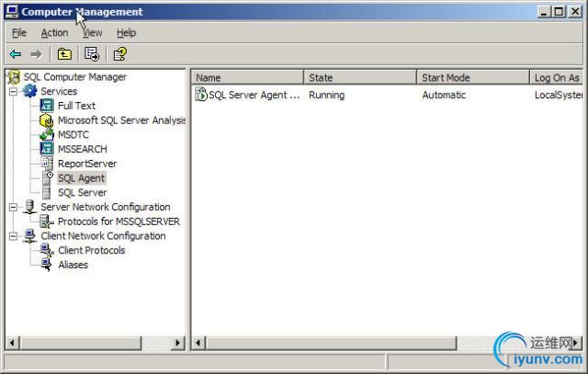The height and width of the screenshot is (374, 588).
Task: Click the SQL Server node icon
Action: [x=46, y=192]
